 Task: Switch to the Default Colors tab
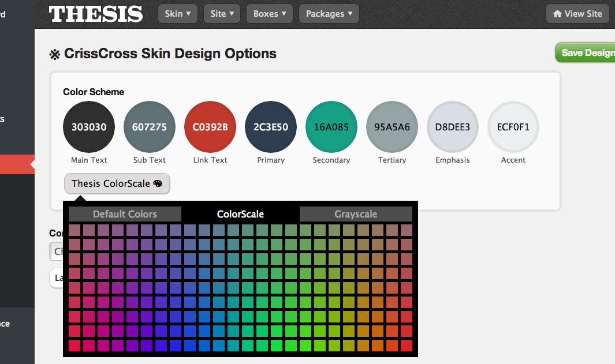point(124,214)
